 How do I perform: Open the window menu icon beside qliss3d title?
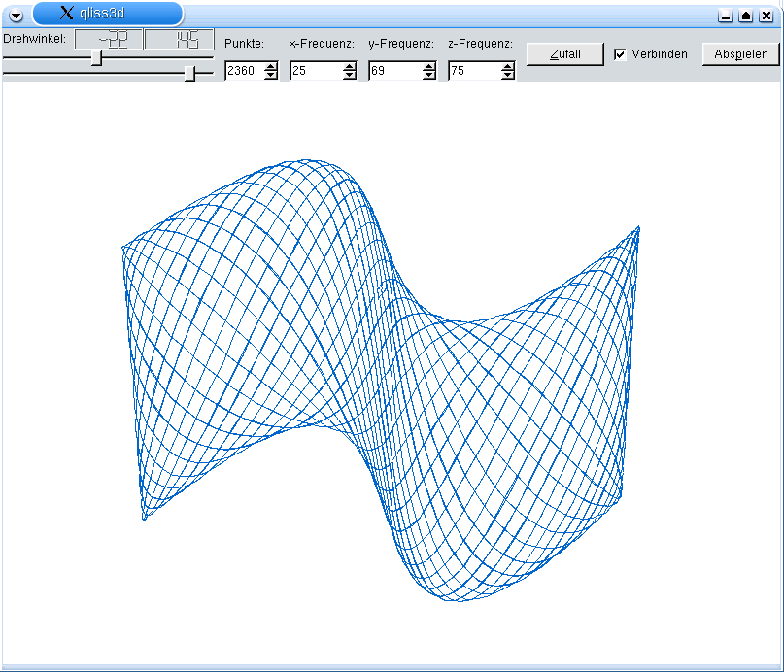[16, 15]
